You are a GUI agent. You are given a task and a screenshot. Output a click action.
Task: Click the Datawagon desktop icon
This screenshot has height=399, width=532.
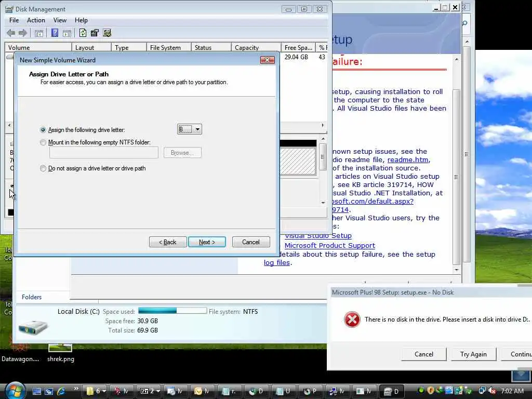(x=20, y=353)
